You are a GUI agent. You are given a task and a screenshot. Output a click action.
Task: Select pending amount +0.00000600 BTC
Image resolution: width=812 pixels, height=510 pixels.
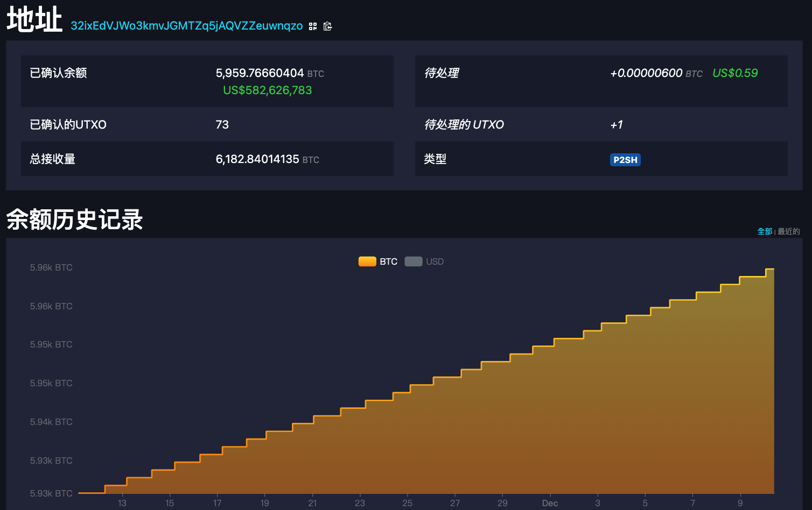coord(656,73)
